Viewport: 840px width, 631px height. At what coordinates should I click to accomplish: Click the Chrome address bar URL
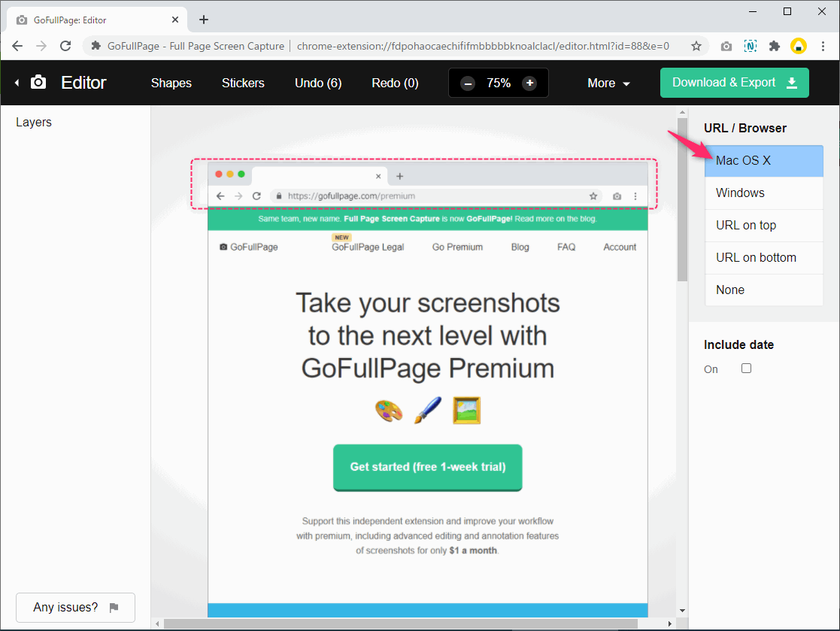pos(483,46)
